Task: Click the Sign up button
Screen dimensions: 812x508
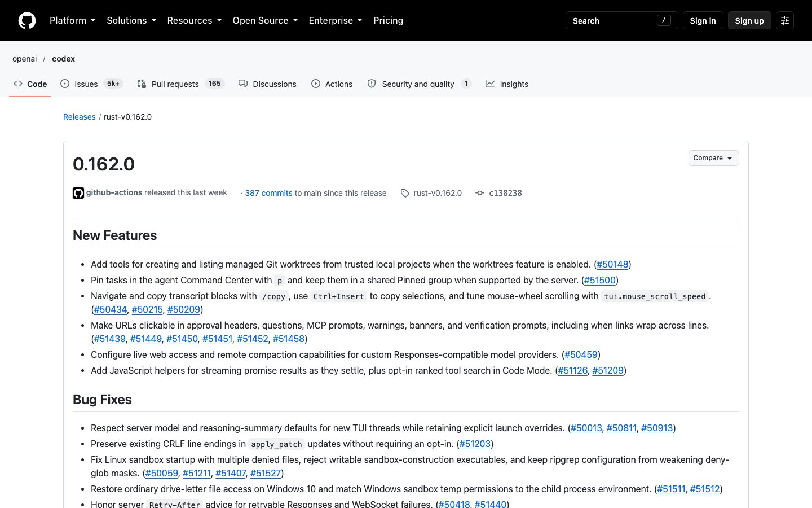Action: tap(749, 20)
